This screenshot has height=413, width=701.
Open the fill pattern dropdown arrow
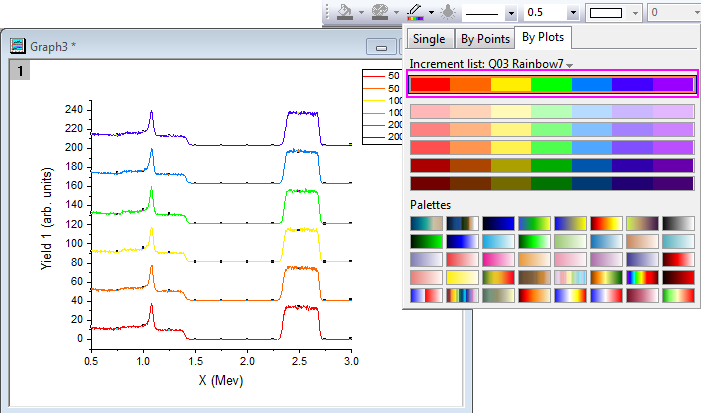click(x=635, y=13)
